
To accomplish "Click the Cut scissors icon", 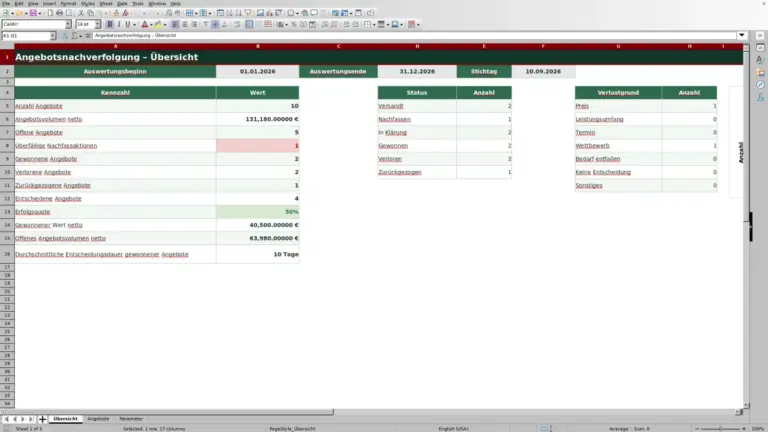I will point(81,13).
